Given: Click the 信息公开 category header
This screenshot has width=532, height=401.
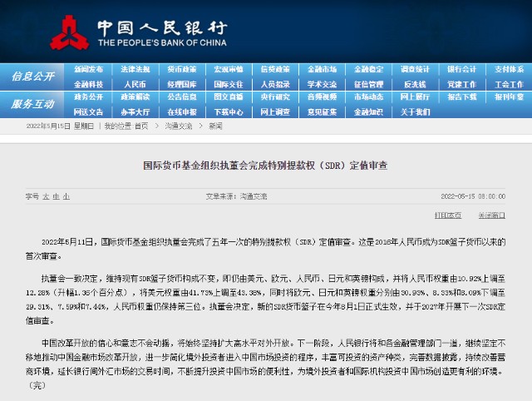Looking at the screenshot, I should point(33,77).
